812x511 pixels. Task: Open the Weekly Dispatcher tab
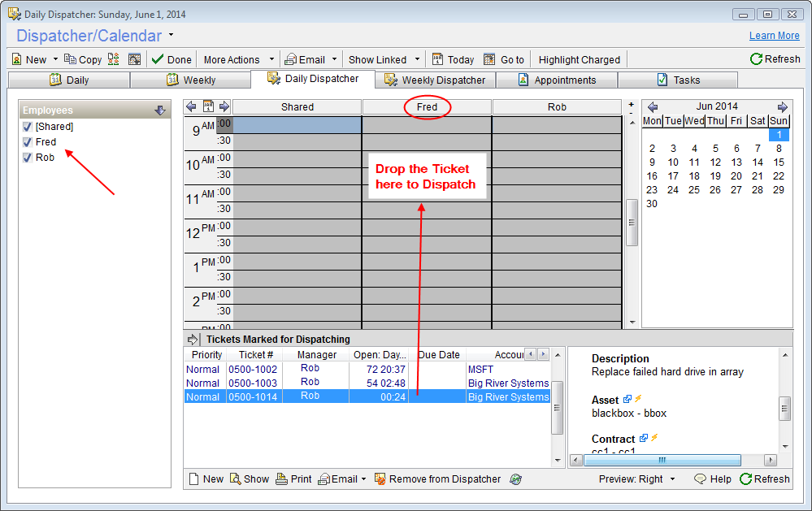(x=435, y=80)
